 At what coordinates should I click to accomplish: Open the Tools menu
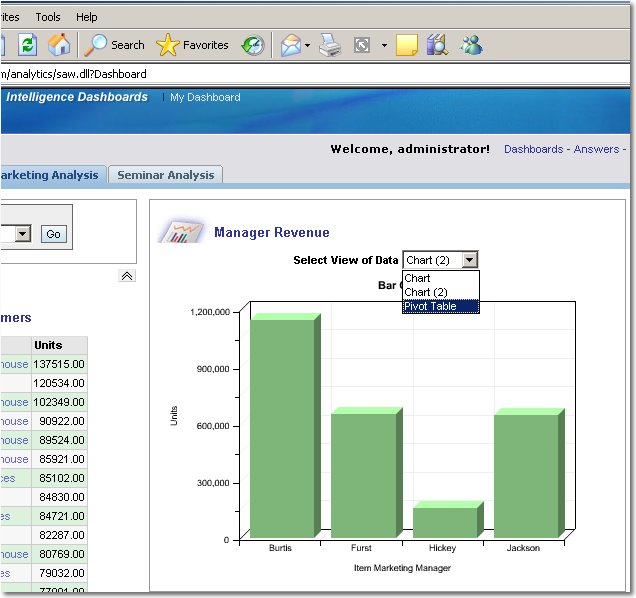click(x=48, y=17)
